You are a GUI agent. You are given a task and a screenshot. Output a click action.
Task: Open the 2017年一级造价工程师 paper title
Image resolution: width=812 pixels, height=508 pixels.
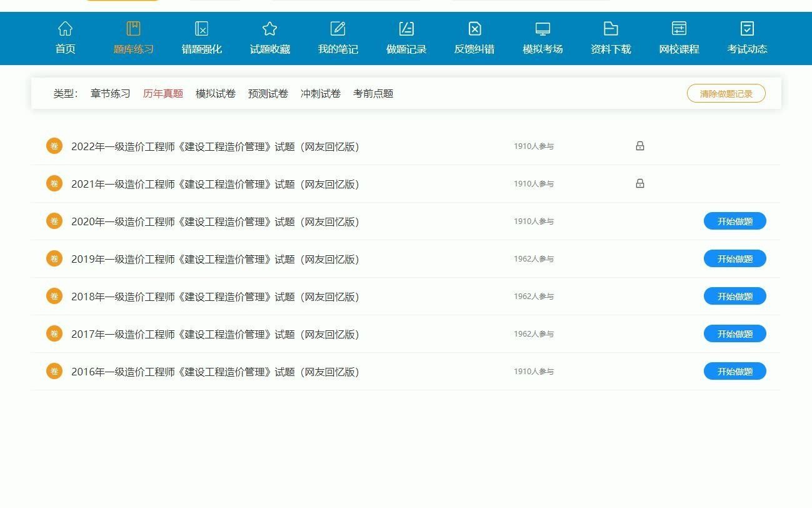(215, 334)
